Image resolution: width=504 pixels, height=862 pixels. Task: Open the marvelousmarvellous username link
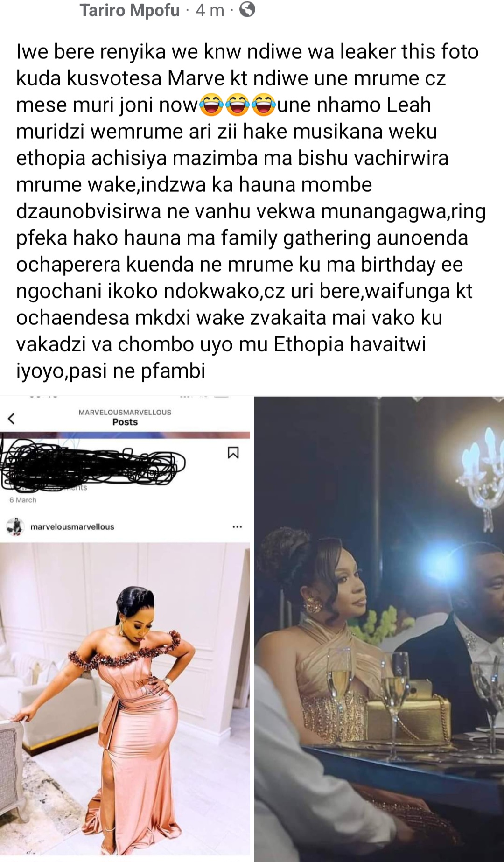pos(72,527)
